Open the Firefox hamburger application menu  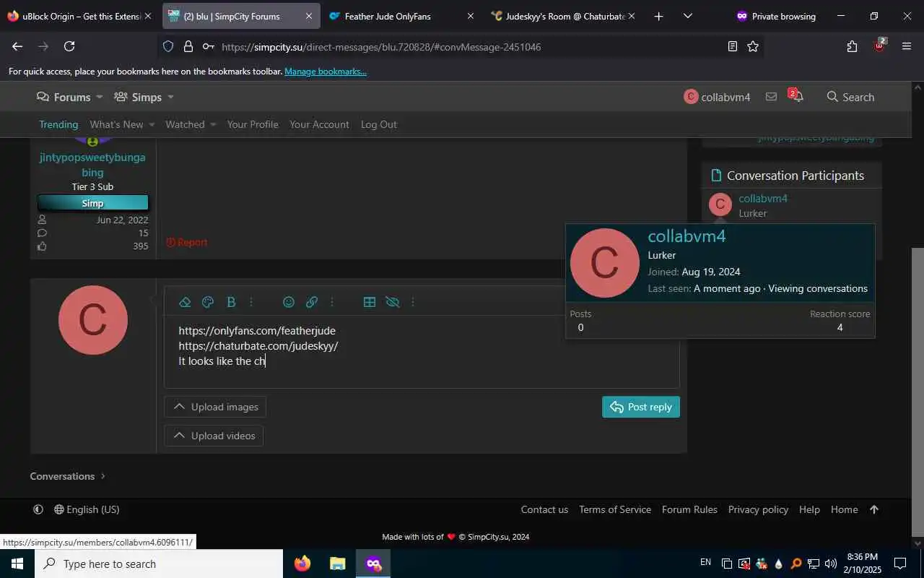tap(907, 46)
